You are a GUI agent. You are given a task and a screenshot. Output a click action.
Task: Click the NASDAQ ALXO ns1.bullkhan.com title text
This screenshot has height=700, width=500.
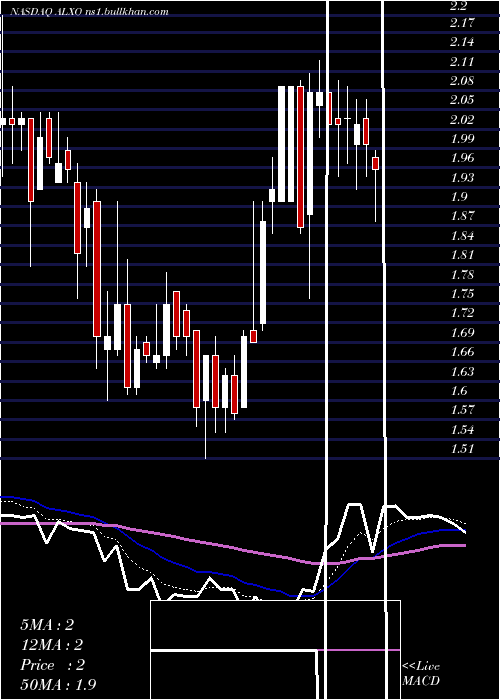[90, 12]
